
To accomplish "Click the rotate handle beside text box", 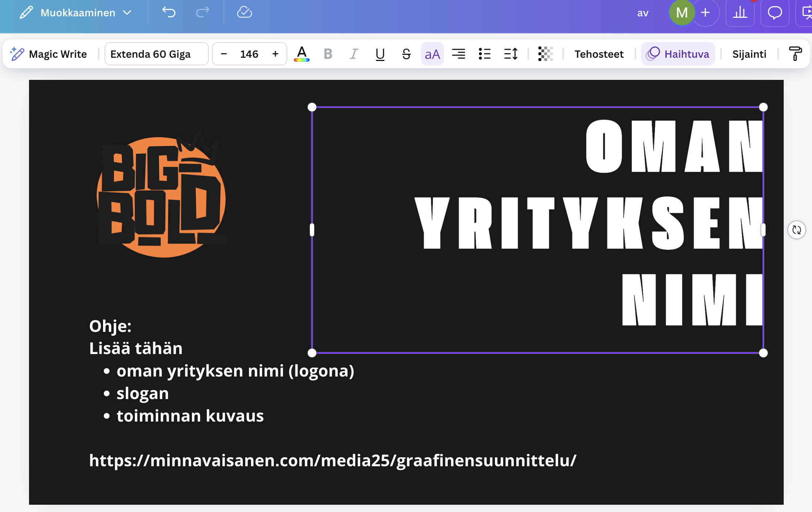I will pos(796,230).
